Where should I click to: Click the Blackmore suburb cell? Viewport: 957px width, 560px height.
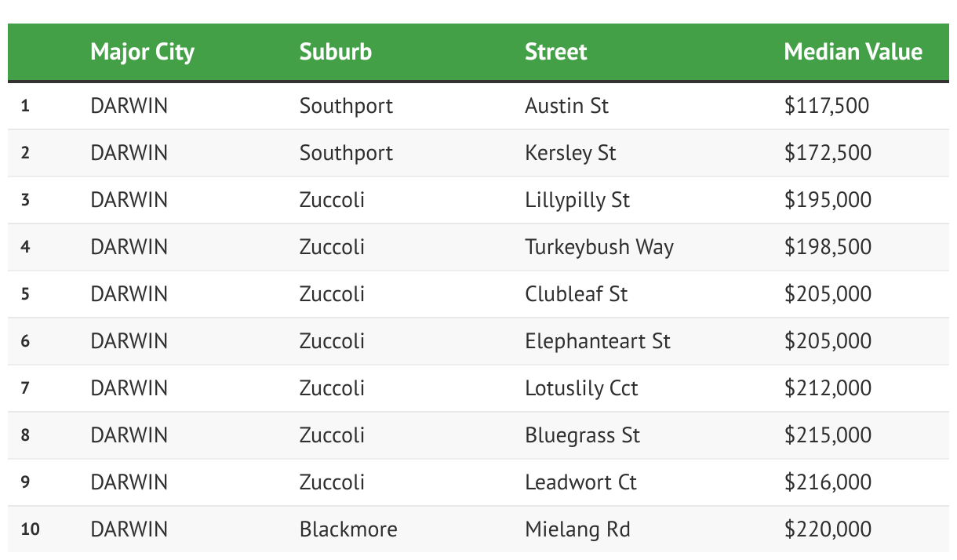tap(348, 529)
